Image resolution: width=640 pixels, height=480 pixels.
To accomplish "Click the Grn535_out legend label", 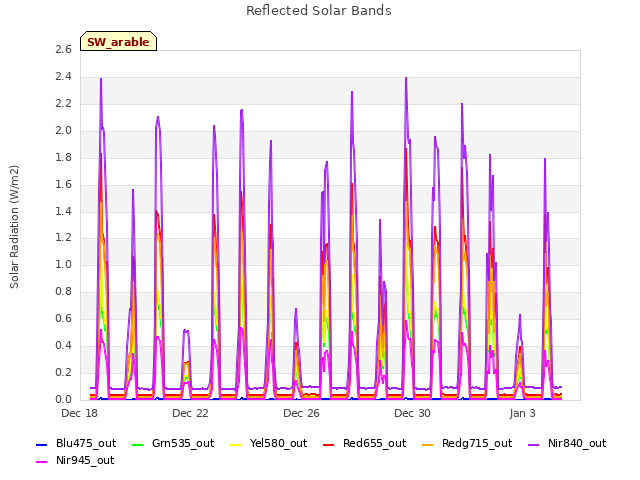I will click(x=183, y=443).
